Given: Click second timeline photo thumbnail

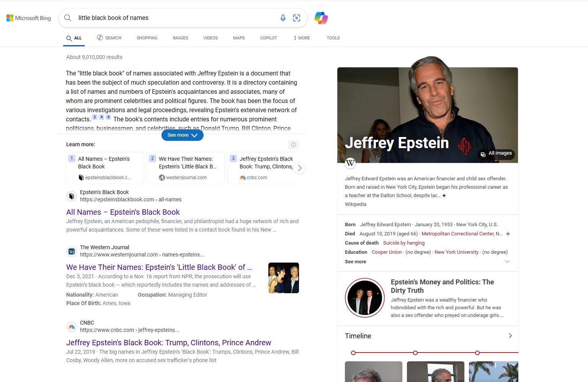Looking at the screenshot, I should [436, 372].
